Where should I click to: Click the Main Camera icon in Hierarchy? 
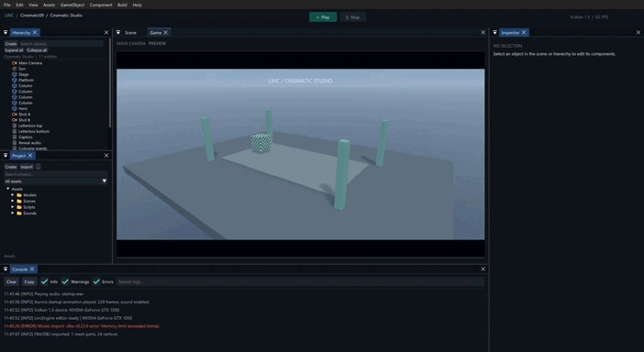[15, 62]
